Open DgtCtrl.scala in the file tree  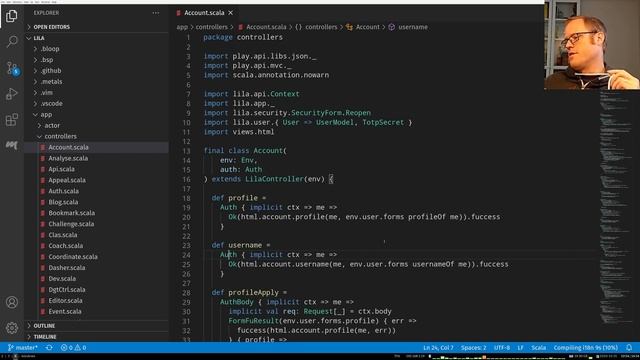pyautogui.click(x=96, y=290)
